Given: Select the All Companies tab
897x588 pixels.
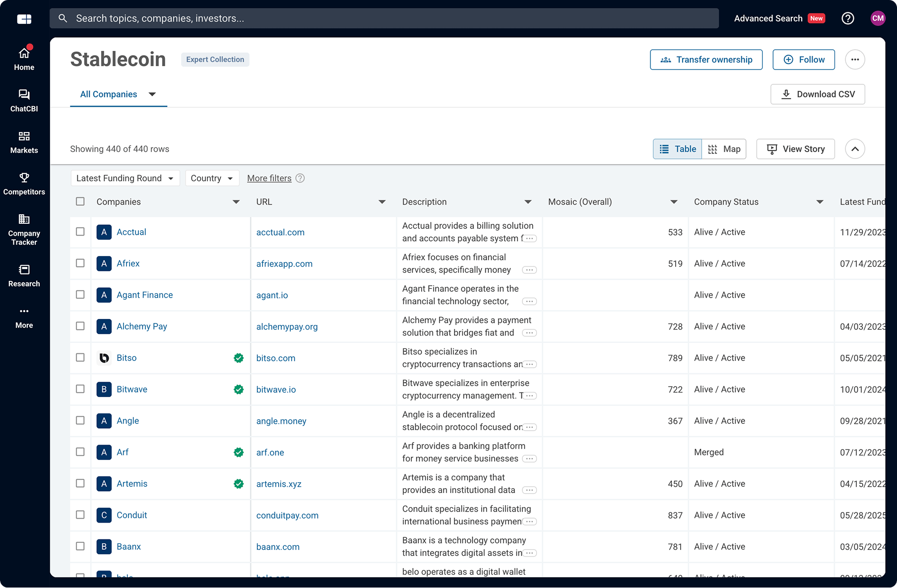Looking at the screenshot, I should pos(109,94).
